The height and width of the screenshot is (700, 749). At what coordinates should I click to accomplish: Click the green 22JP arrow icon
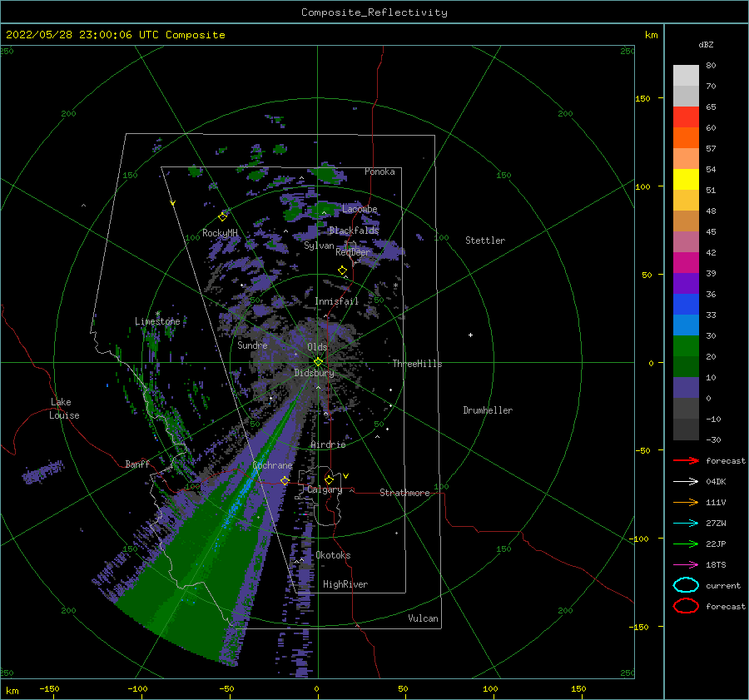(686, 544)
